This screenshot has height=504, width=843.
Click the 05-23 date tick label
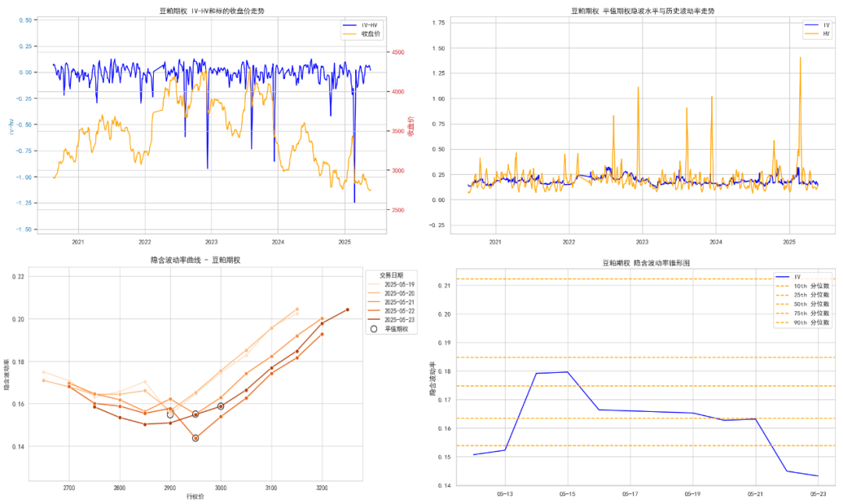coord(818,494)
